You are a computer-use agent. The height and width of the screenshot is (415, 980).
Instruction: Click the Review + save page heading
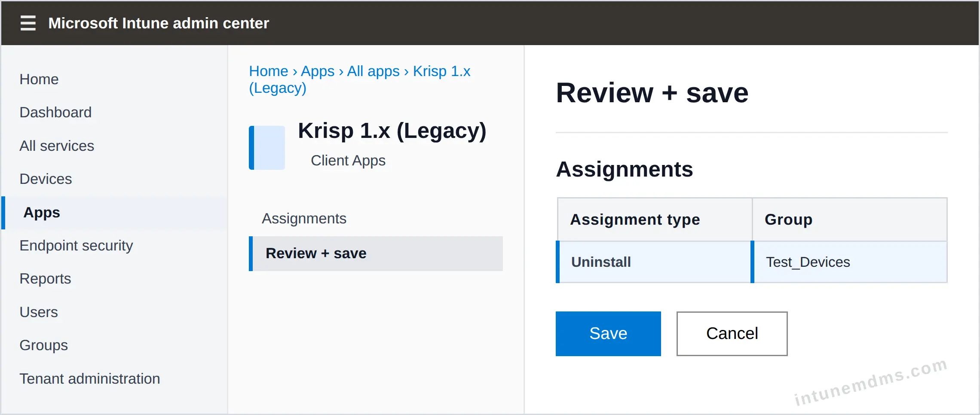click(x=652, y=93)
